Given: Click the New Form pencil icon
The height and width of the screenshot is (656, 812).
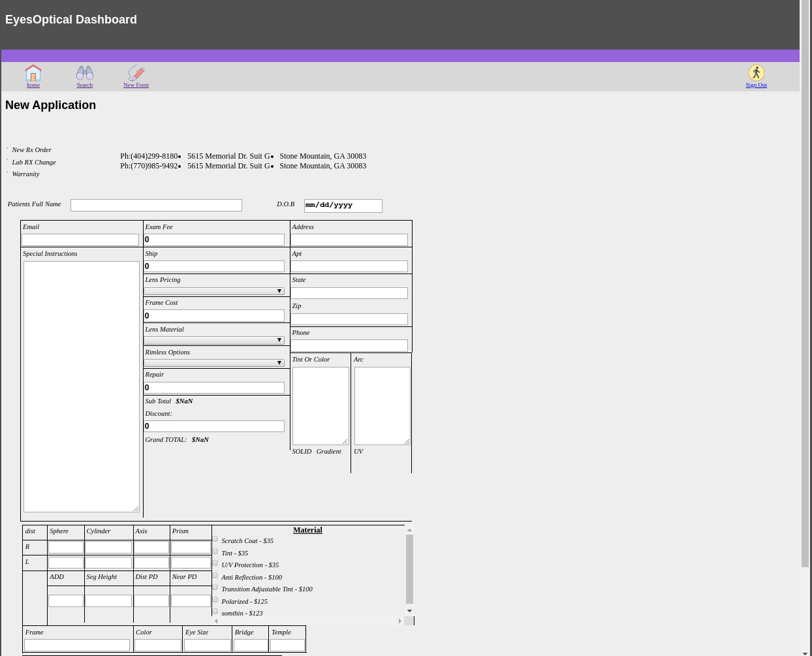Looking at the screenshot, I should (x=136, y=72).
